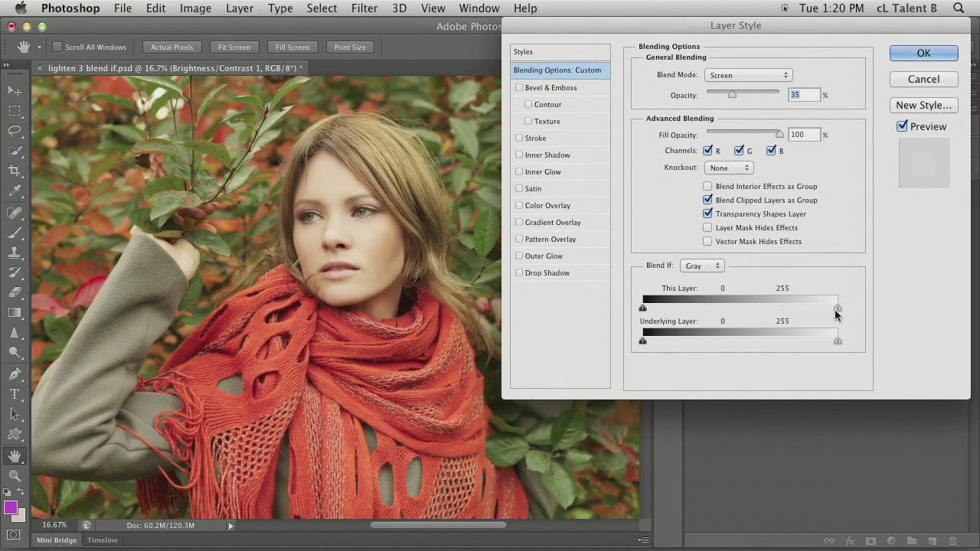The image size is (980, 551).
Task: Select the Lasso tool
Action: [x=15, y=131]
